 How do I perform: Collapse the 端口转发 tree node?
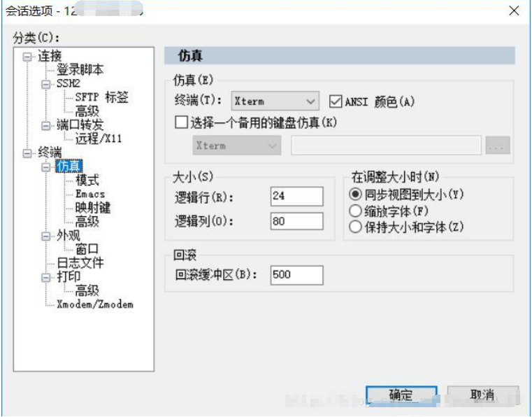45,126
